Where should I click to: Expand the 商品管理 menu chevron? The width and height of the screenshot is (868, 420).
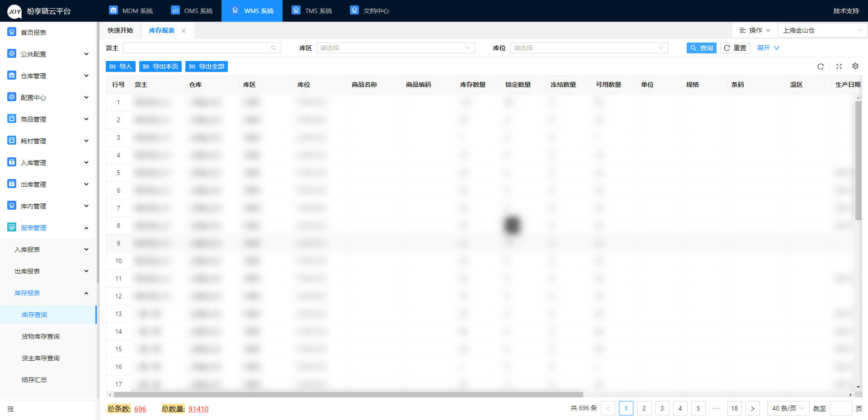coord(86,119)
